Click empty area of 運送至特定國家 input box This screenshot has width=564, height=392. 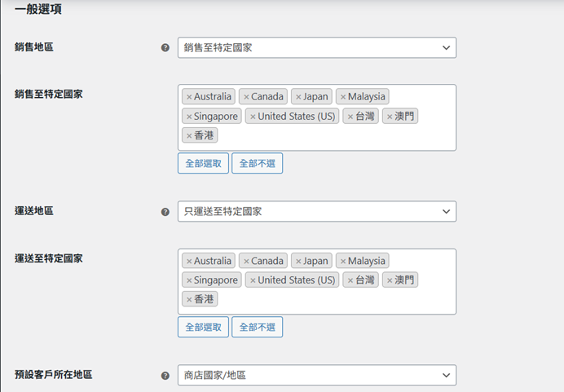coord(342,300)
